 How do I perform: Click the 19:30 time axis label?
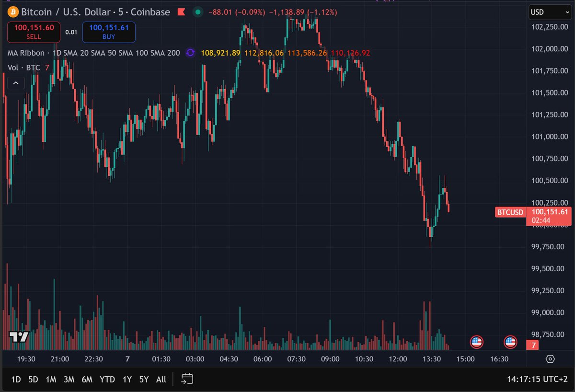pos(26,359)
